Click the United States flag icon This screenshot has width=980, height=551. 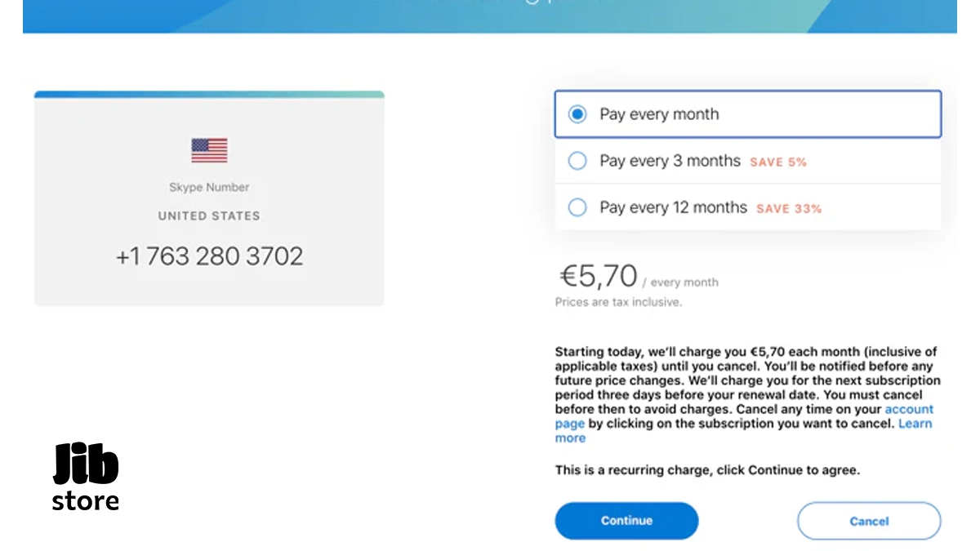pos(209,150)
